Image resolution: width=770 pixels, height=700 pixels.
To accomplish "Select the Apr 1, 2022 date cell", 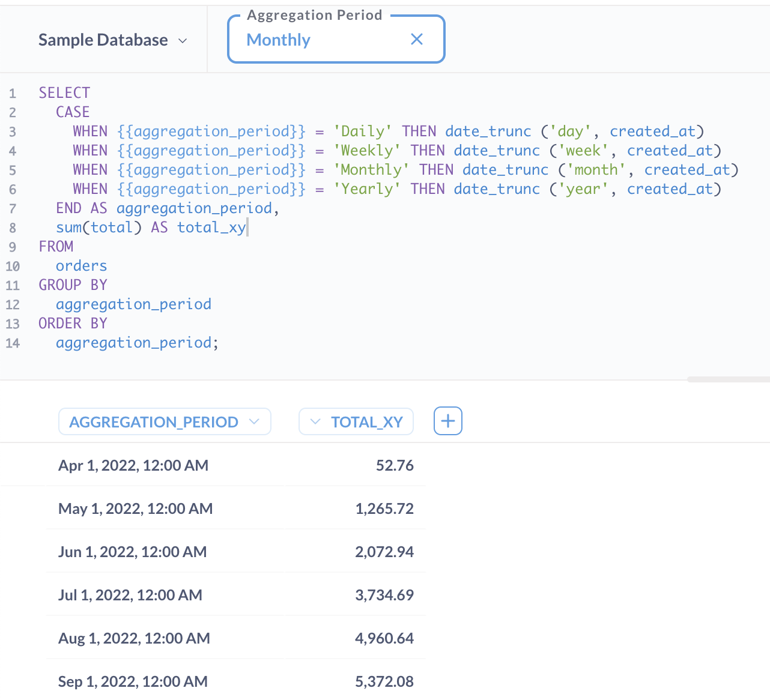I will (133, 465).
